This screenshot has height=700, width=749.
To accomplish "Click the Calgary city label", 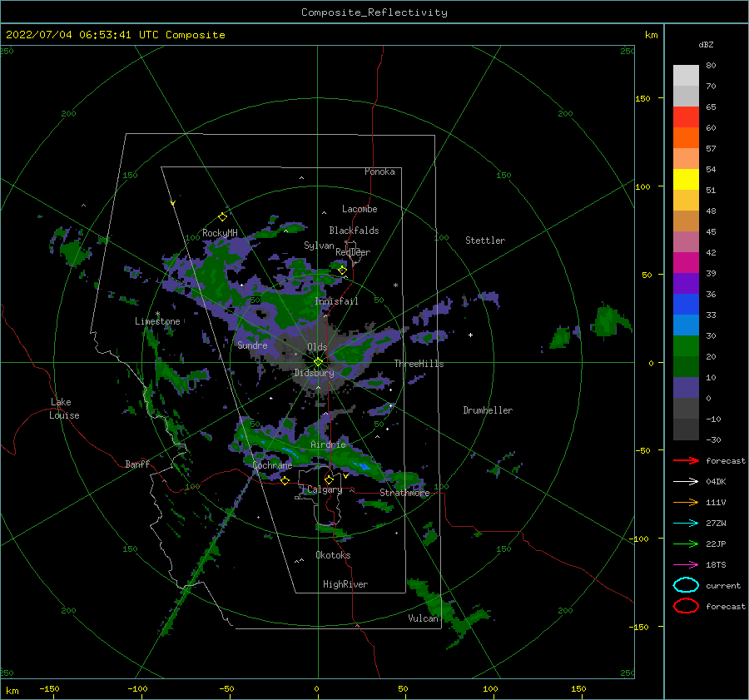I will click(x=325, y=489).
